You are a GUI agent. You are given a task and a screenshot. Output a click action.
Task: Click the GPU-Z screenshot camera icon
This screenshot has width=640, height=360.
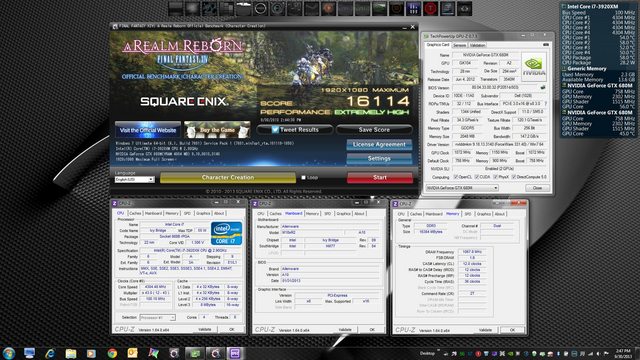pos(545,45)
